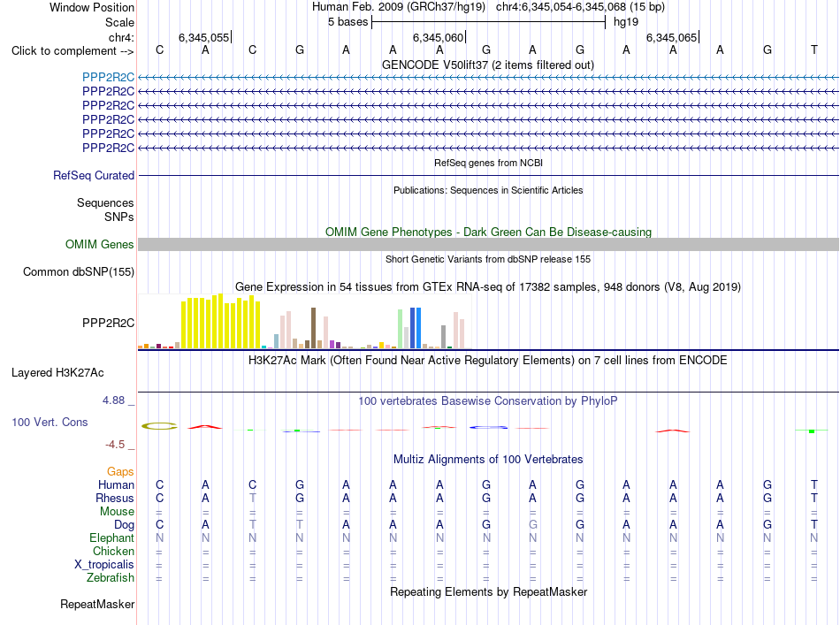Click the Layered H3K27Ac track label
The image size is (840, 625).
57,372
